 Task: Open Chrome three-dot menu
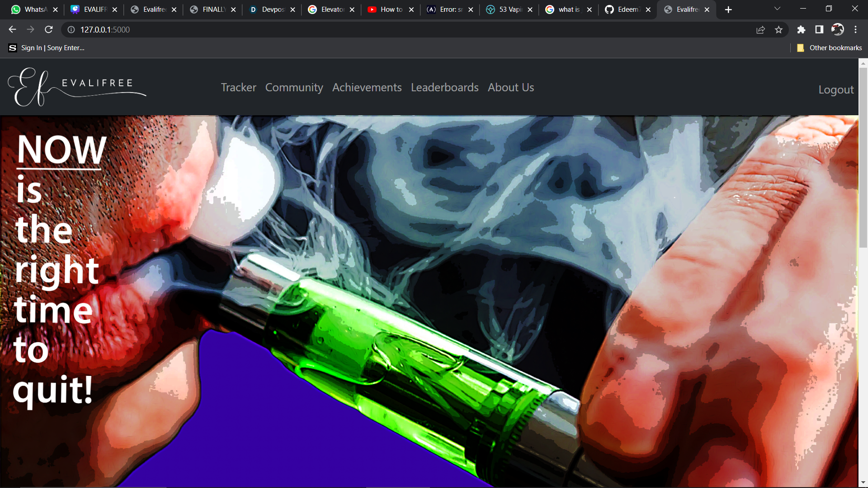(x=855, y=29)
